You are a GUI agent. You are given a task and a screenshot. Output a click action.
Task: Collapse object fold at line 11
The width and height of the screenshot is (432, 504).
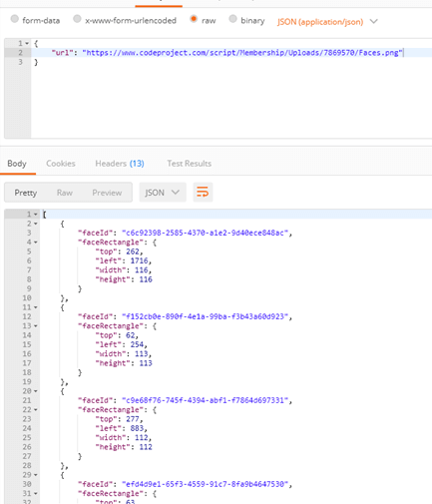pyautogui.click(x=35, y=307)
